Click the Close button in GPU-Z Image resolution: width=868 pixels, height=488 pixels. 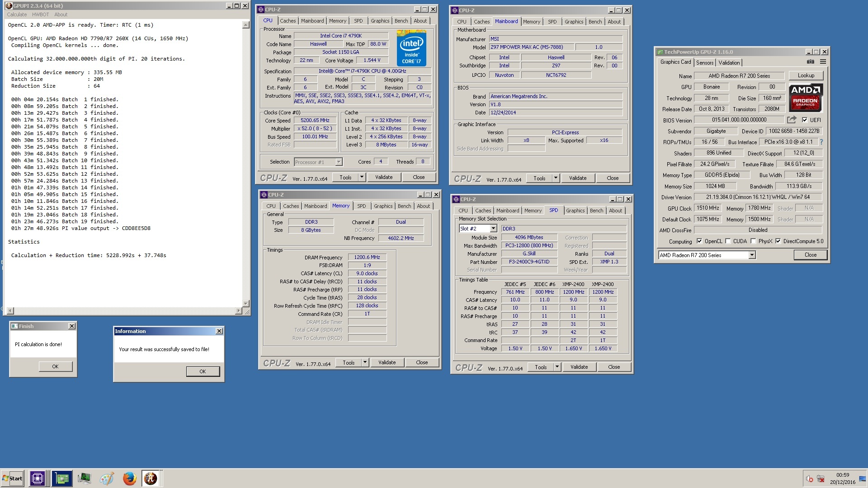pos(810,255)
